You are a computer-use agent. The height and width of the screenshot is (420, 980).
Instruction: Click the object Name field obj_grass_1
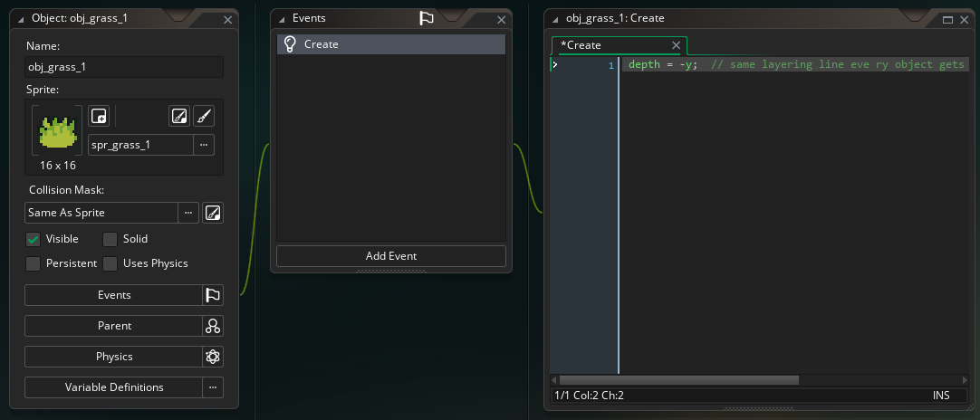124,67
